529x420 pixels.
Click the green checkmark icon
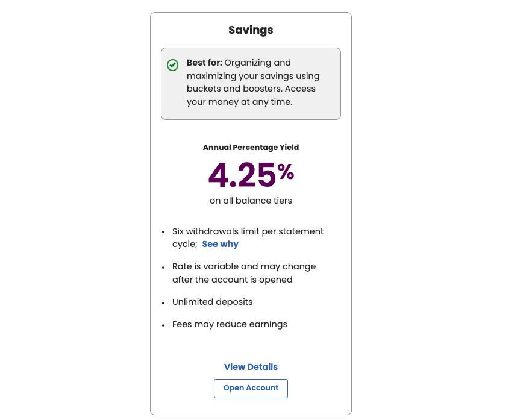coord(172,65)
